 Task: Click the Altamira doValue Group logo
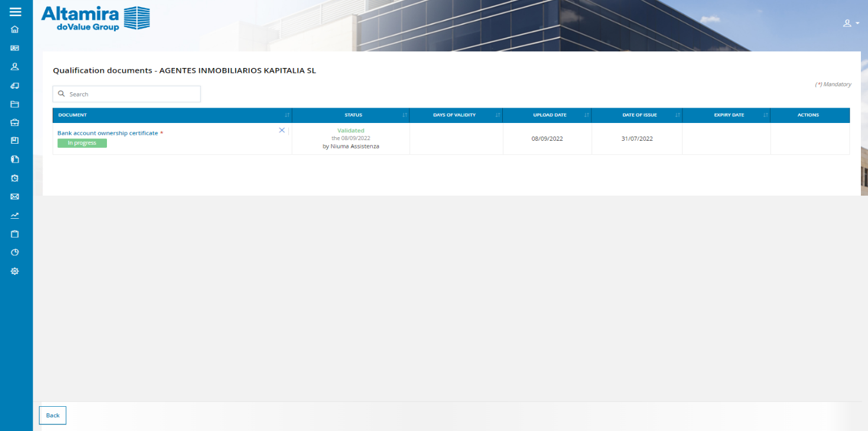pos(95,18)
